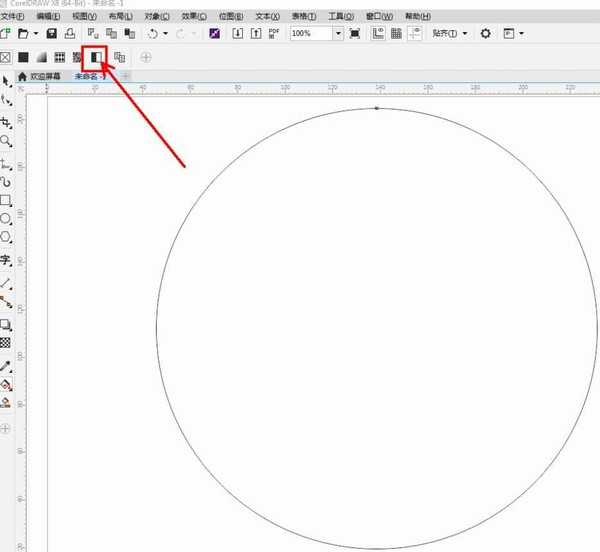Expand the Open file dropdown arrow
Viewport: 600px width, 552px height.
point(35,33)
